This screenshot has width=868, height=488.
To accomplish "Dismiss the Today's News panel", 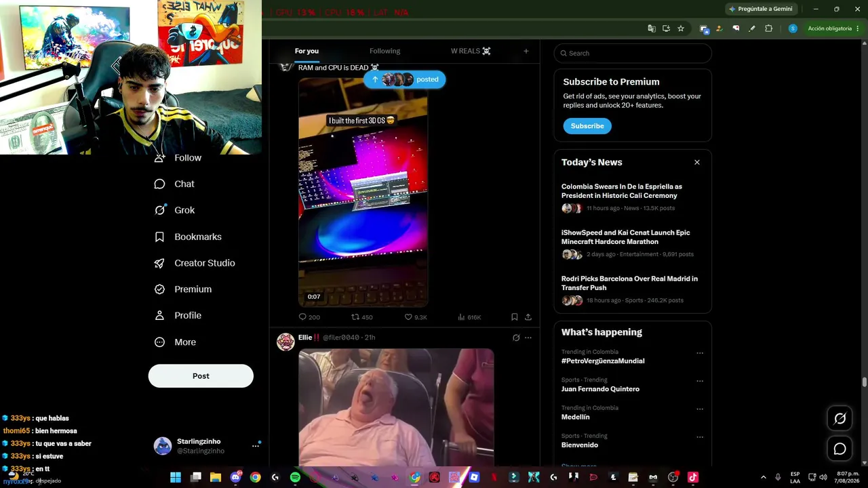I will 696,162.
